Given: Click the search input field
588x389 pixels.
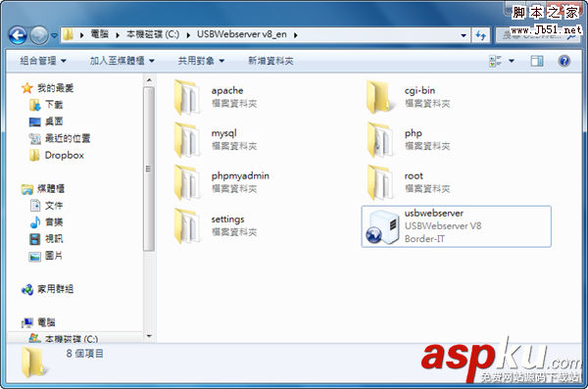Looking at the screenshot, I should coord(537,35).
